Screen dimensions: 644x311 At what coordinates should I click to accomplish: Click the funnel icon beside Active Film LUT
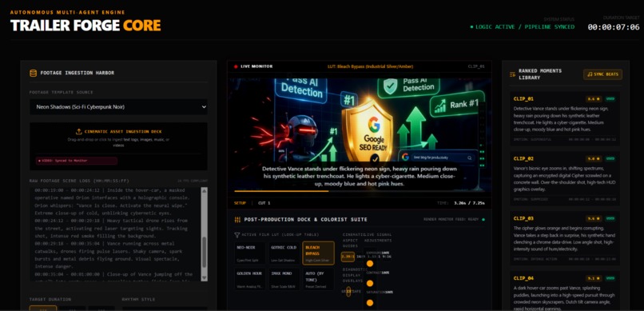[237, 235]
